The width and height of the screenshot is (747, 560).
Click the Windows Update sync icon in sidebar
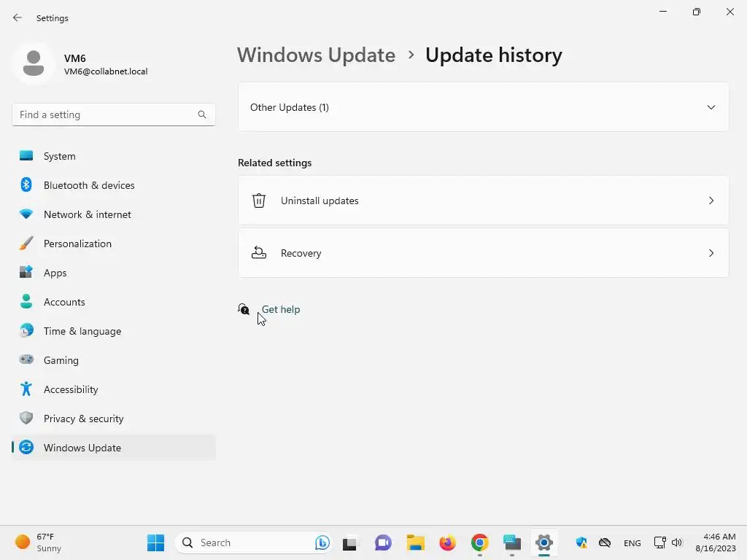pos(26,447)
